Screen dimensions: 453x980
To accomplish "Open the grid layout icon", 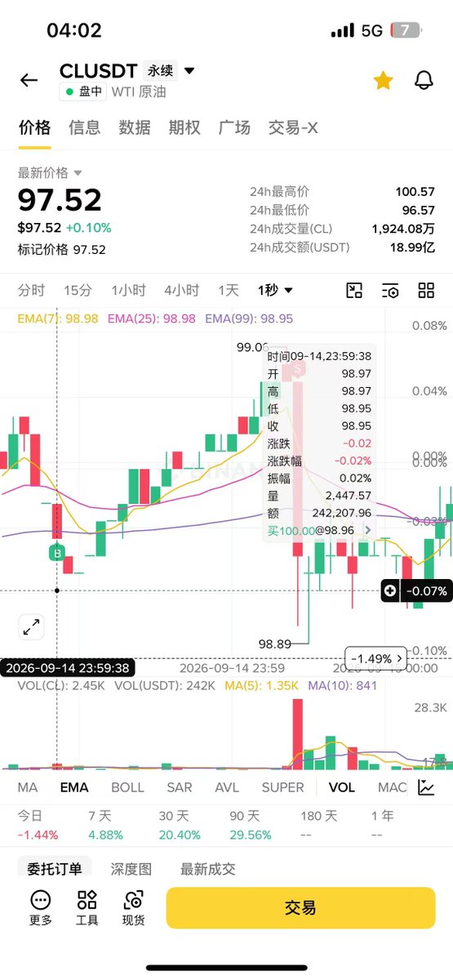I will [x=426, y=291].
